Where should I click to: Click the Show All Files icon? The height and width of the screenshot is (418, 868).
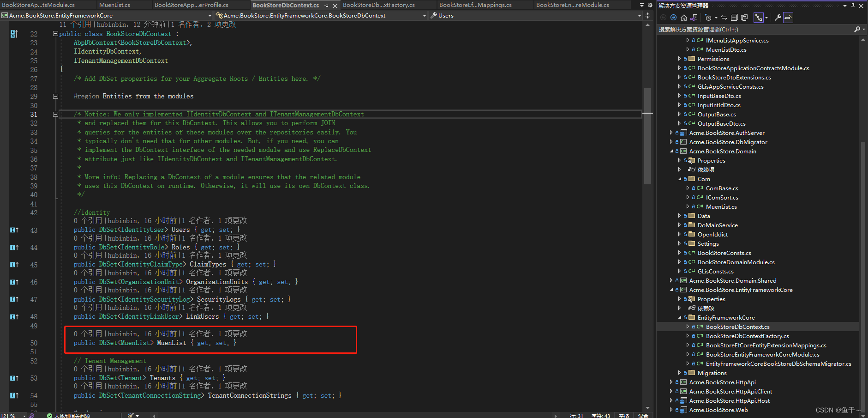[x=744, y=18]
